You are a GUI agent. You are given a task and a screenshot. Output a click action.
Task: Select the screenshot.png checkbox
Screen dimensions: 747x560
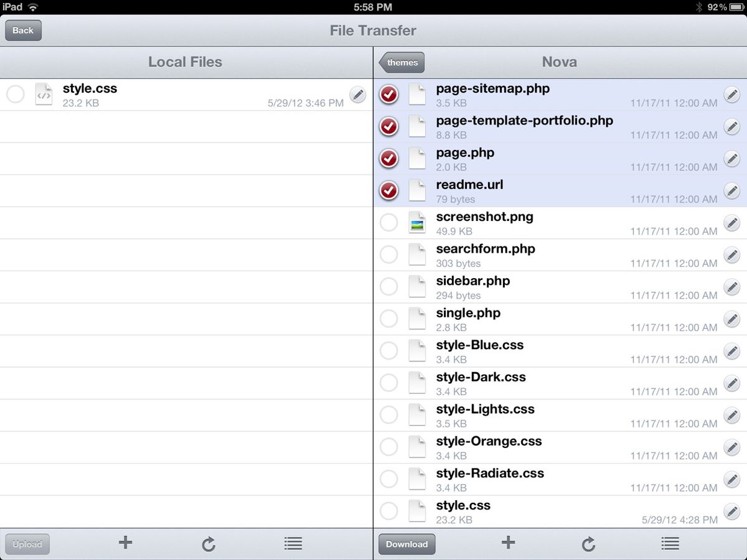pos(388,223)
